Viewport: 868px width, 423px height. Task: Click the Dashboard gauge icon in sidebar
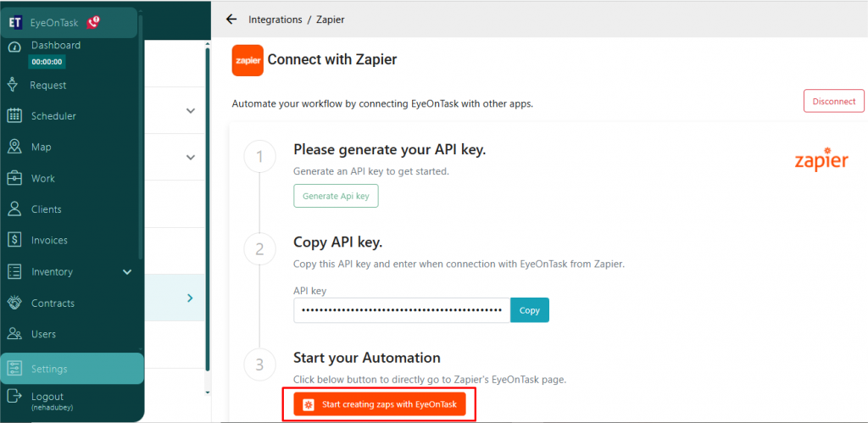pos(14,47)
